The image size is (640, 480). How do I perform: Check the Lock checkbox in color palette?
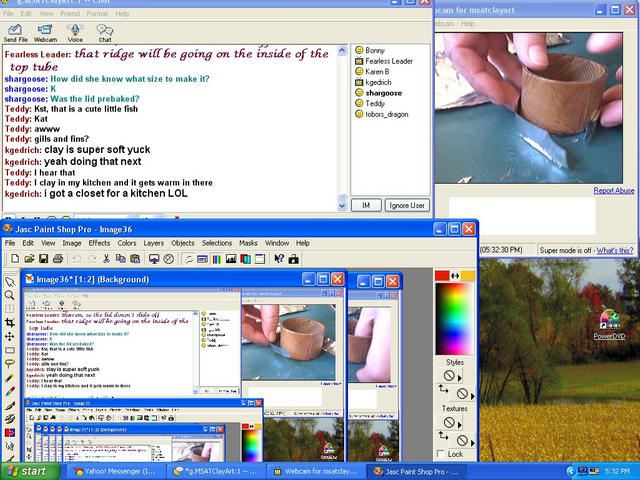pyautogui.click(x=440, y=454)
